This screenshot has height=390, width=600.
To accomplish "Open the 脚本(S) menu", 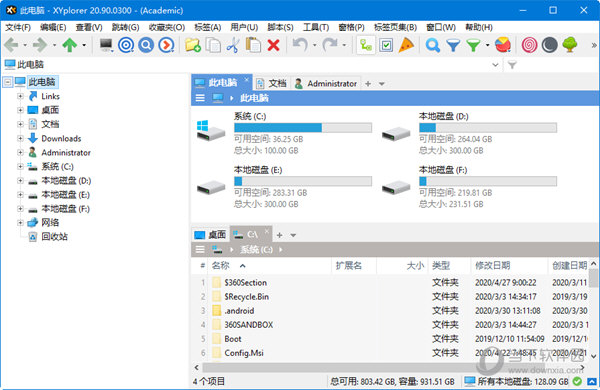I will coord(280,27).
